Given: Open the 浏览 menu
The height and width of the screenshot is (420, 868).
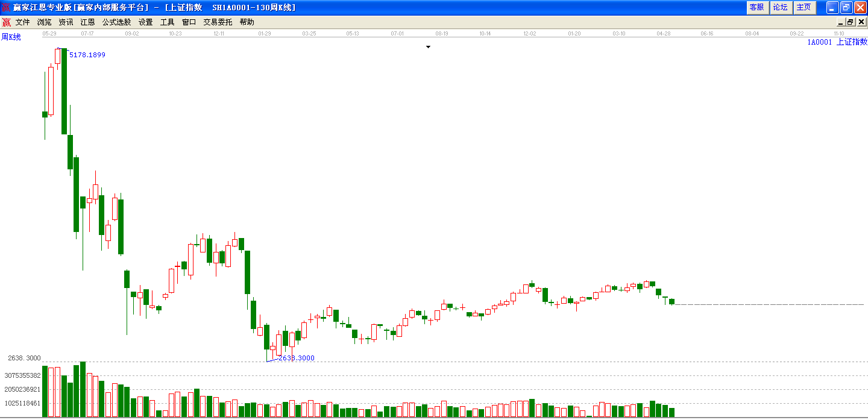Looking at the screenshot, I should pos(45,22).
